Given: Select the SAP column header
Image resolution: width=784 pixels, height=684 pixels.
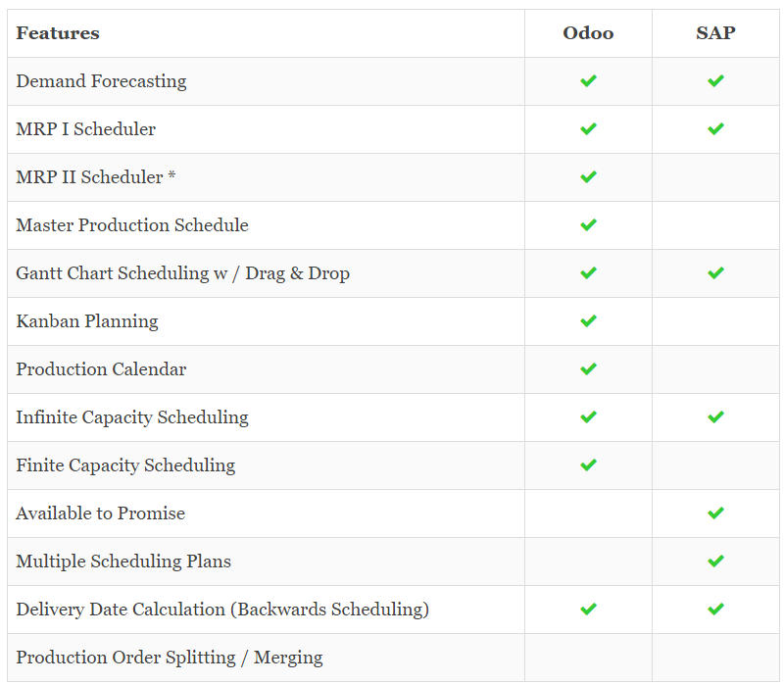Looking at the screenshot, I should coord(715,33).
